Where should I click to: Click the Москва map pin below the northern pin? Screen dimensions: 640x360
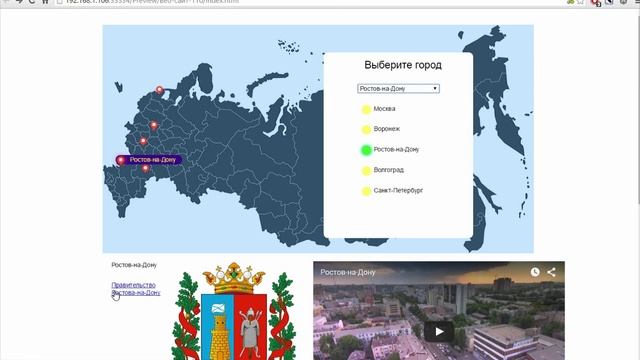click(x=154, y=125)
